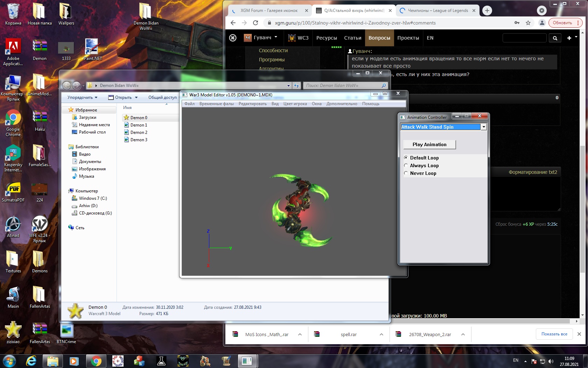Show hidden system tray icons

(x=525, y=361)
